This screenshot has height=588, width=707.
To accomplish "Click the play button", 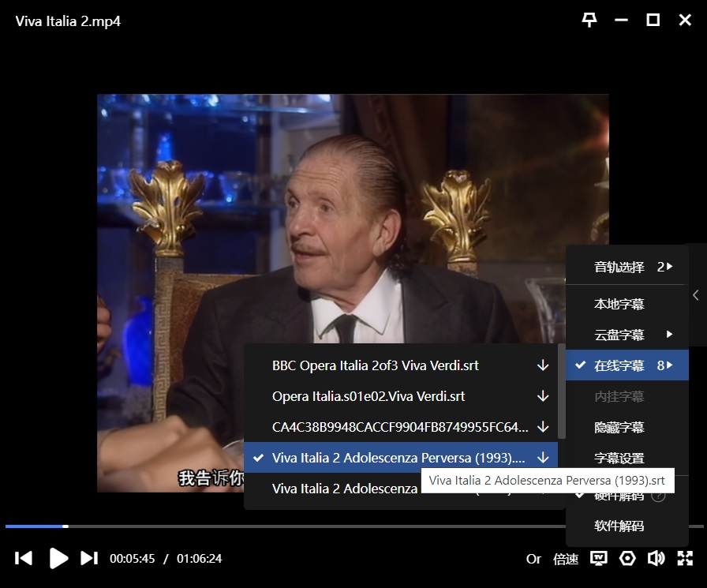I will [58, 558].
